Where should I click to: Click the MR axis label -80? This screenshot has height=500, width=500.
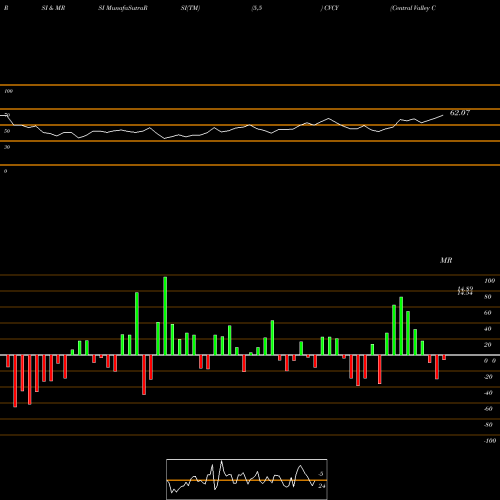pyautogui.click(x=488, y=425)
